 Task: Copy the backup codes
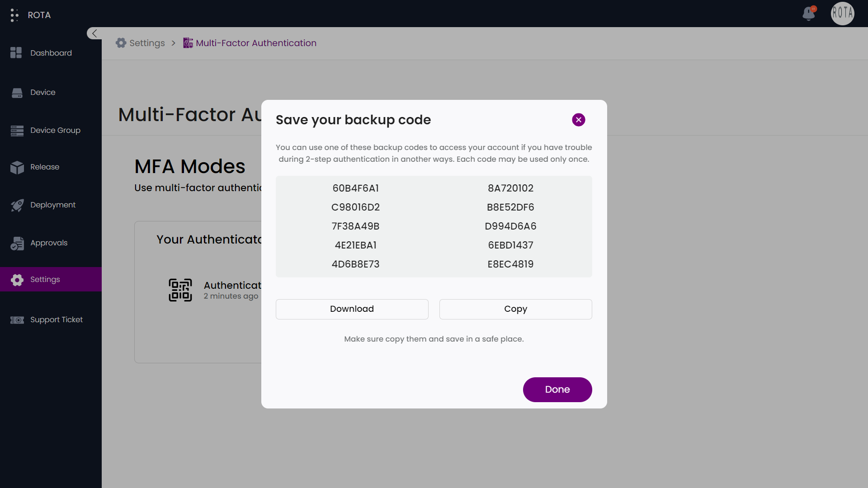[x=515, y=309]
